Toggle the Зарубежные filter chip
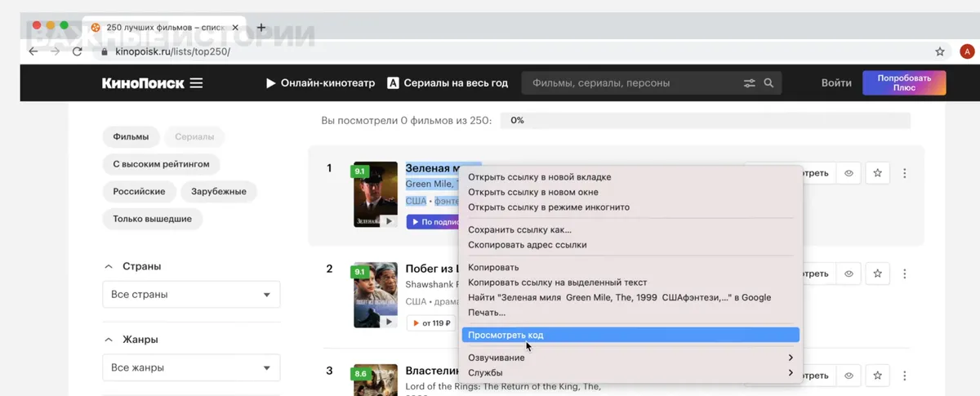This screenshot has width=980, height=396. (219, 191)
